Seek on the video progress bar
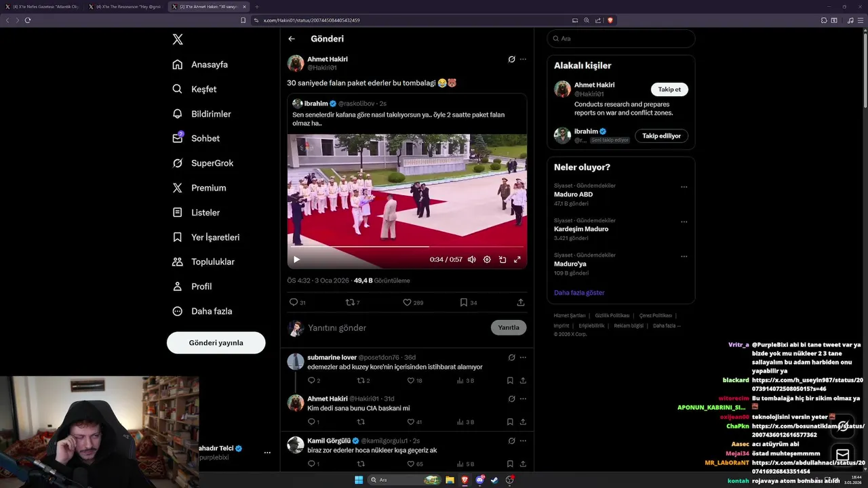Image resolution: width=868 pixels, height=488 pixels. pyautogui.click(x=407, y=247)
